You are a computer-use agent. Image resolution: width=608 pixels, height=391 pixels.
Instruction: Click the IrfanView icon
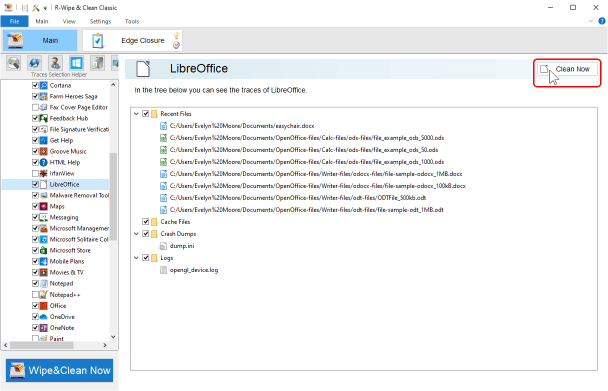44,173
